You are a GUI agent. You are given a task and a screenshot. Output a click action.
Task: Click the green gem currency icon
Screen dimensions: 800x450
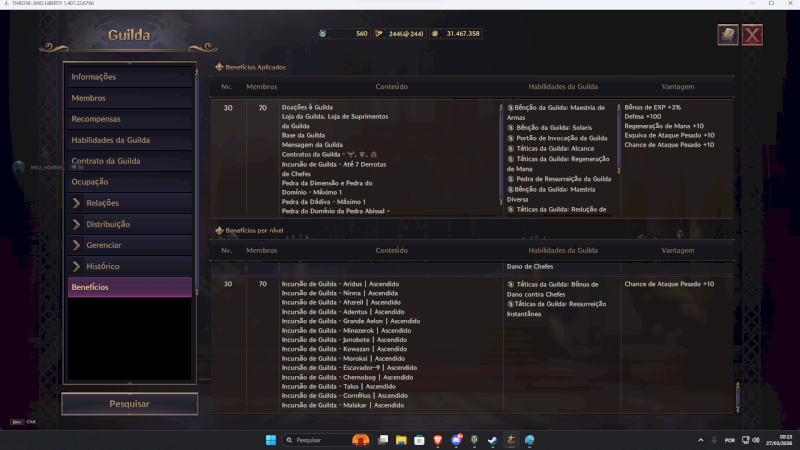(x=322, y=34)
